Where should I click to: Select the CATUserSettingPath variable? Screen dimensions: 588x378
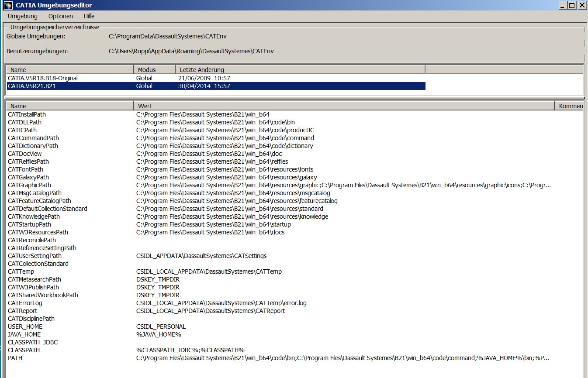click(x=35, y=256)
